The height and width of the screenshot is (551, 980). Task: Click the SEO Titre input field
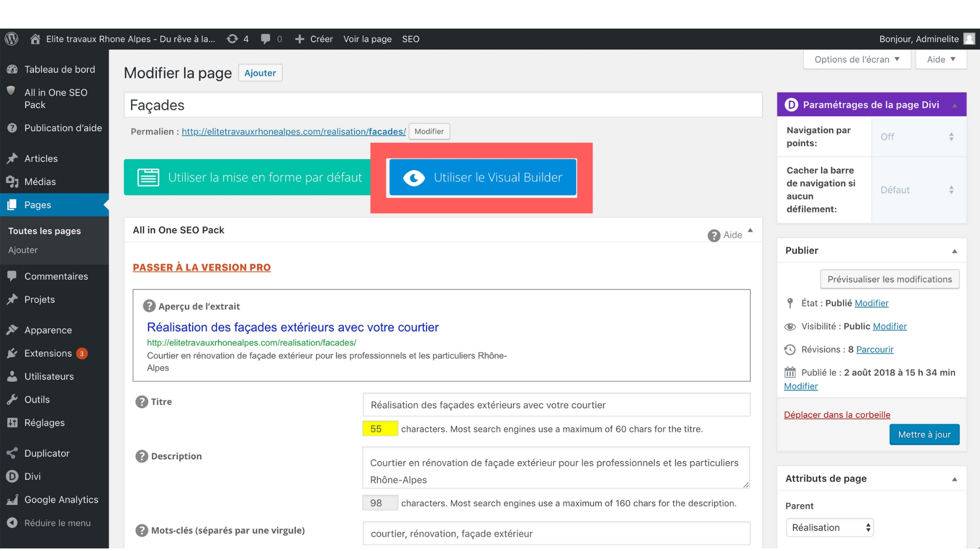(x=556, y=405)
